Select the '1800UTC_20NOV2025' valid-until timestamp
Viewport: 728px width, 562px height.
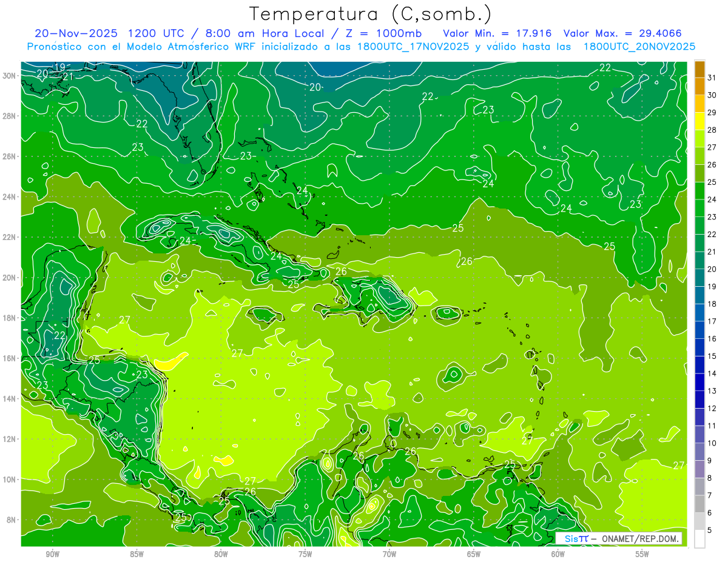(x=639, y=47)
